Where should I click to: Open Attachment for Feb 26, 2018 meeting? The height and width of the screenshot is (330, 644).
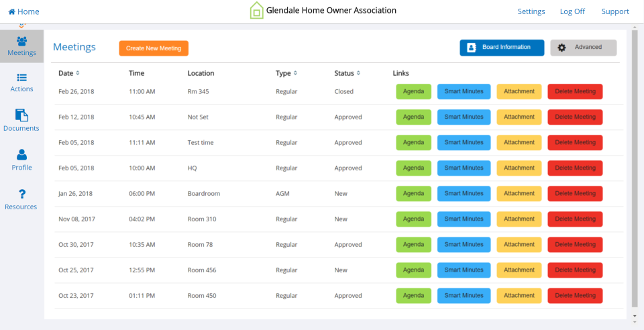[519, 91]
